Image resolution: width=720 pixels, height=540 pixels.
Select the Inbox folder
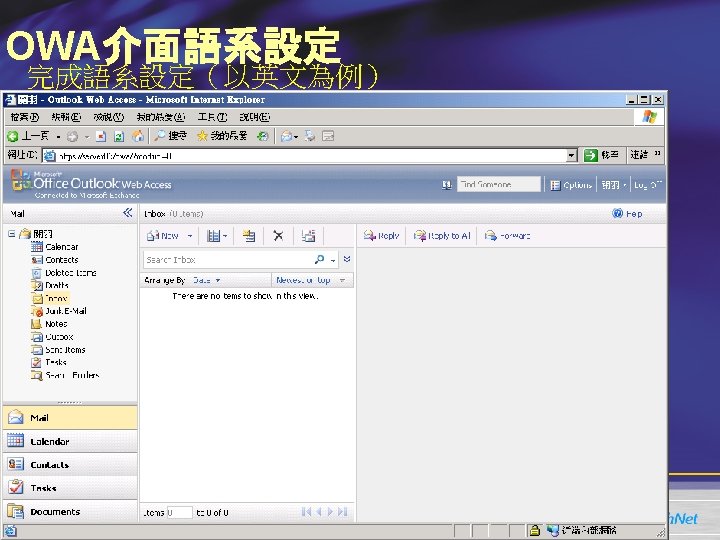pyautogui.click(x=50, y=298)
